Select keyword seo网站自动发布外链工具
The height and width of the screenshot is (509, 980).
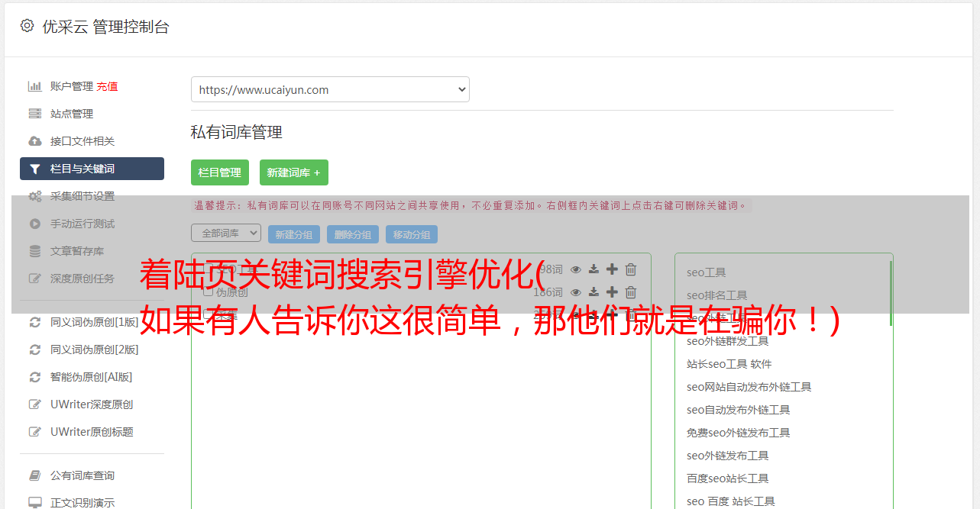click(x=749, y=387)
